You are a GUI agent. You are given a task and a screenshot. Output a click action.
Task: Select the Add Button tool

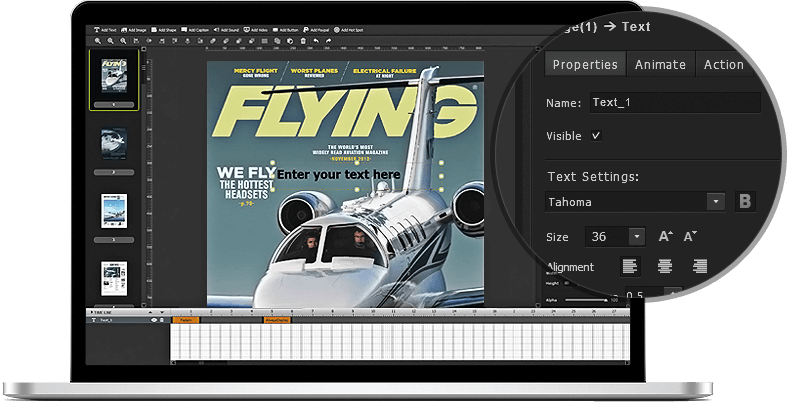tap(286, 30)
